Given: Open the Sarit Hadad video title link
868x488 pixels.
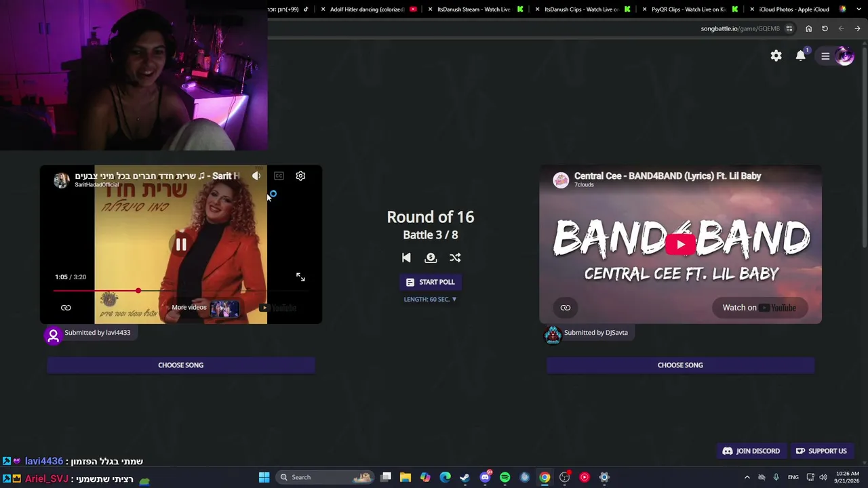Looking at the screenshot, I should point(157,176).
